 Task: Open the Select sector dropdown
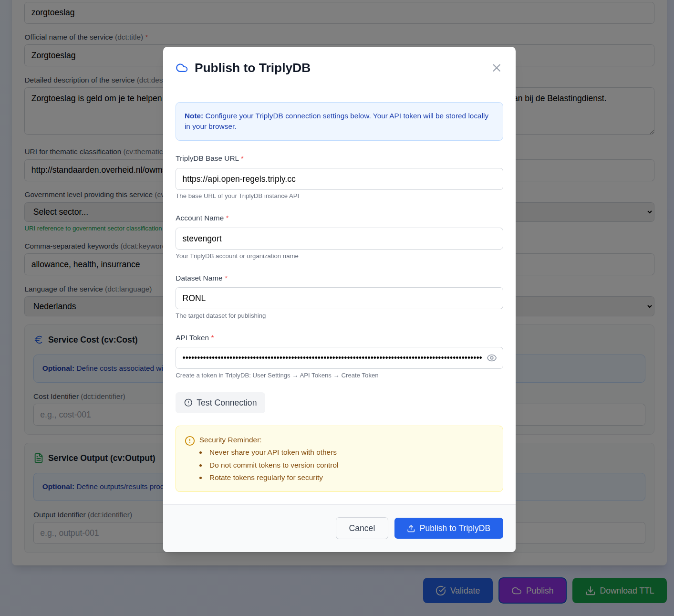[x=95, y=212]
